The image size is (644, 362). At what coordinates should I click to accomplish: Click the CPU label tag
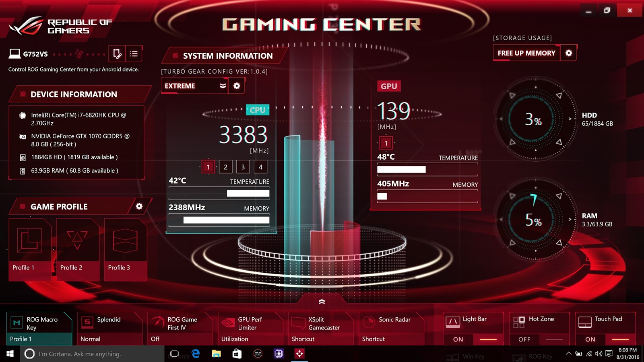258,110
